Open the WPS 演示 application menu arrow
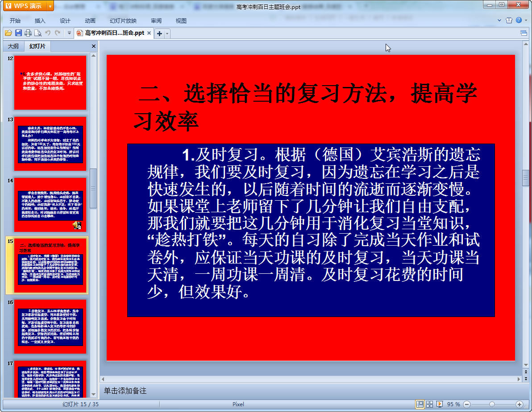Image resolution: width=532 pixels, height=412 pixels. [x=50, y=6]
